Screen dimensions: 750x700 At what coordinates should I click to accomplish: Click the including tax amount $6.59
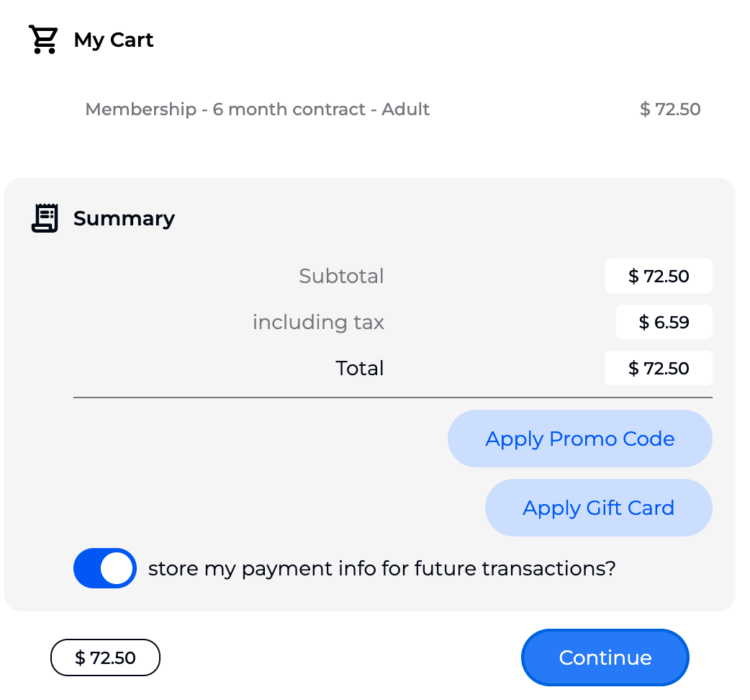[664, 322]
